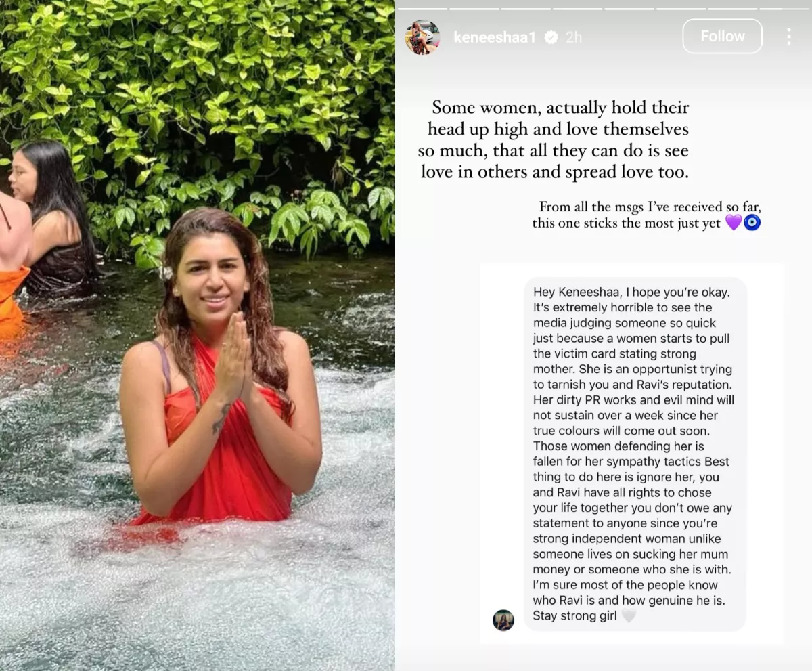Click the "From all the msgs" caption

coord(645,215)
